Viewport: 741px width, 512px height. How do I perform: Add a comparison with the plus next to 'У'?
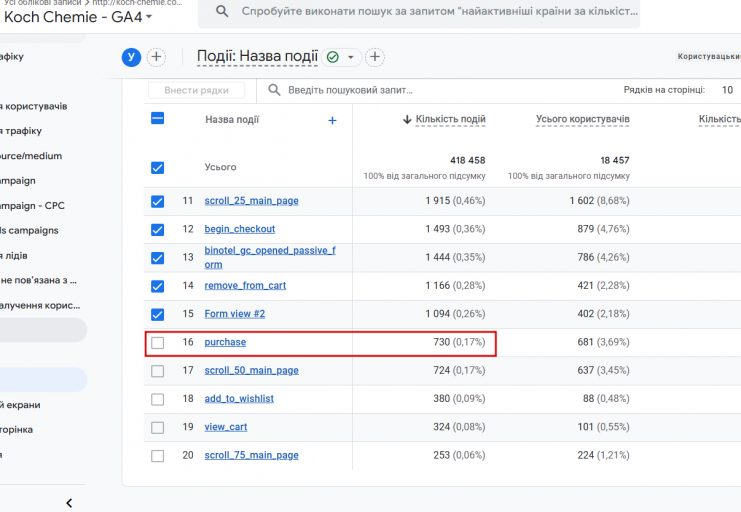coord(156,57)
